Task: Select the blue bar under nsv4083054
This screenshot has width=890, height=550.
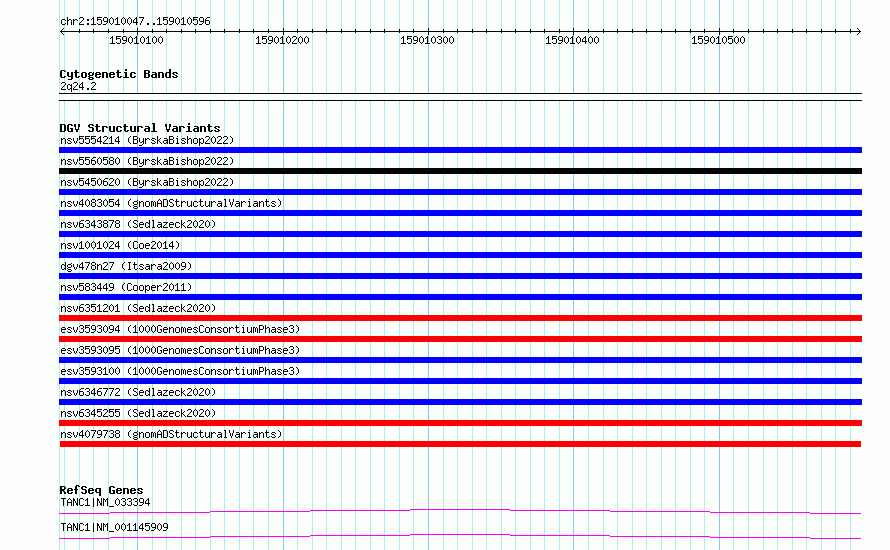Action: coord(460,213)
